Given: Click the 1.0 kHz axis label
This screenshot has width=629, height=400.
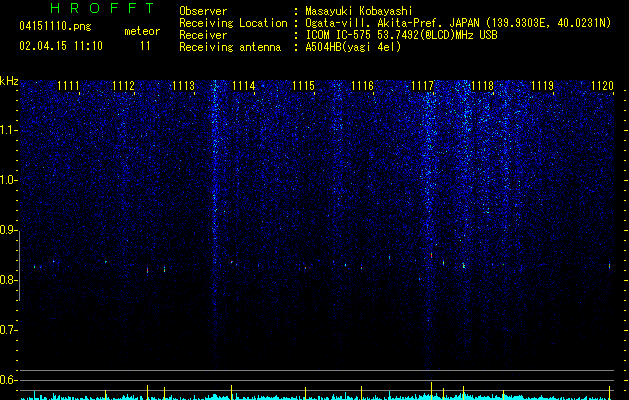Looking at the screenshot, I should (8, 180).
